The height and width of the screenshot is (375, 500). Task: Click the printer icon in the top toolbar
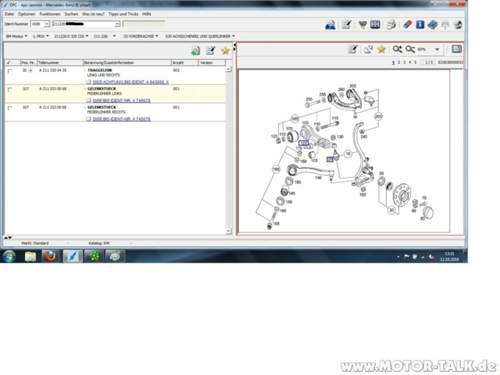[x=391, y=25]
